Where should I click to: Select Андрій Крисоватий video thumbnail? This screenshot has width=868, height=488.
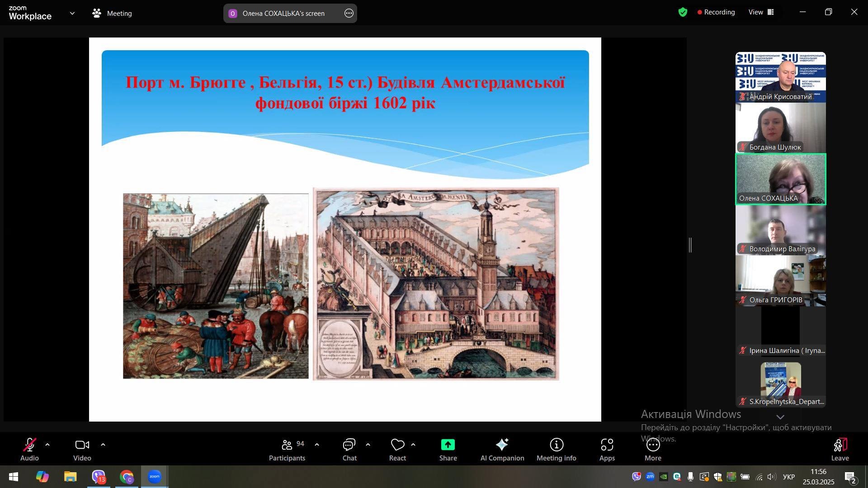781,77
